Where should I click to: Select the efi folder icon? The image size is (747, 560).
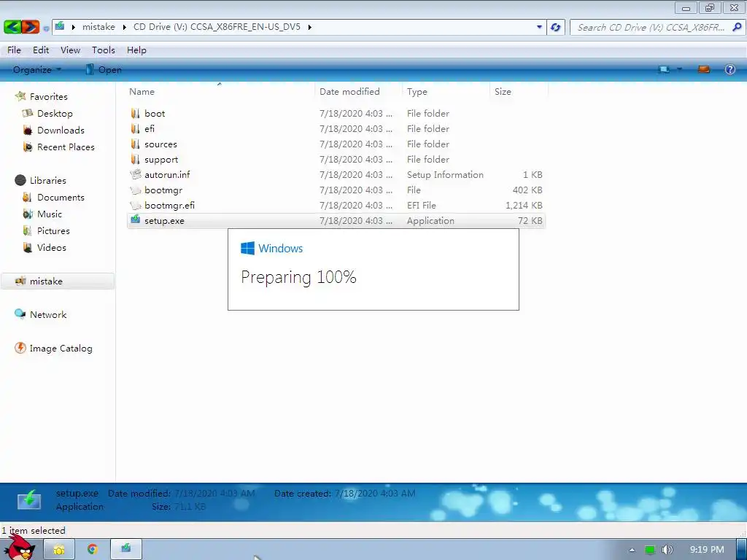coord(136,128)
